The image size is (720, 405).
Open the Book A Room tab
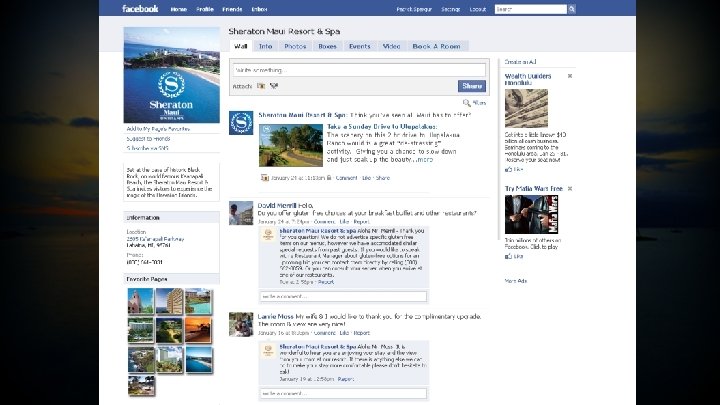coord(436,46)
